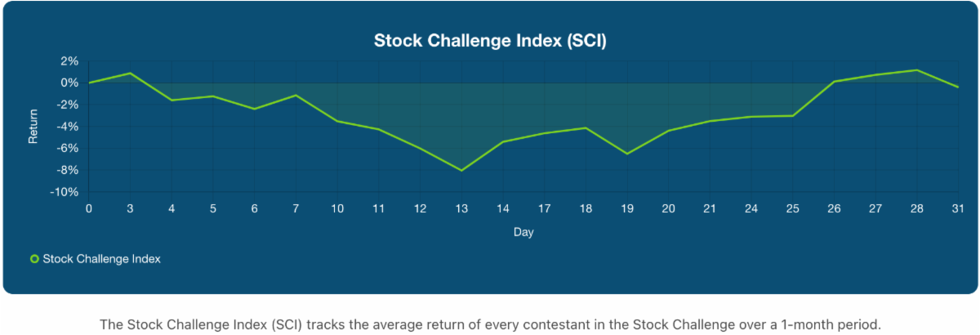Click the chart title Stock Challenge Index (SCI)
Screen dimensions: 980x335
coord(490,41)
